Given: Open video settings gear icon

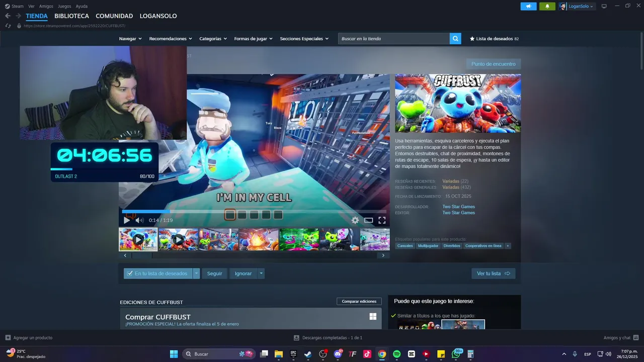Looking at the screenshot, I should pyautogui.click(x=355, y=220).
